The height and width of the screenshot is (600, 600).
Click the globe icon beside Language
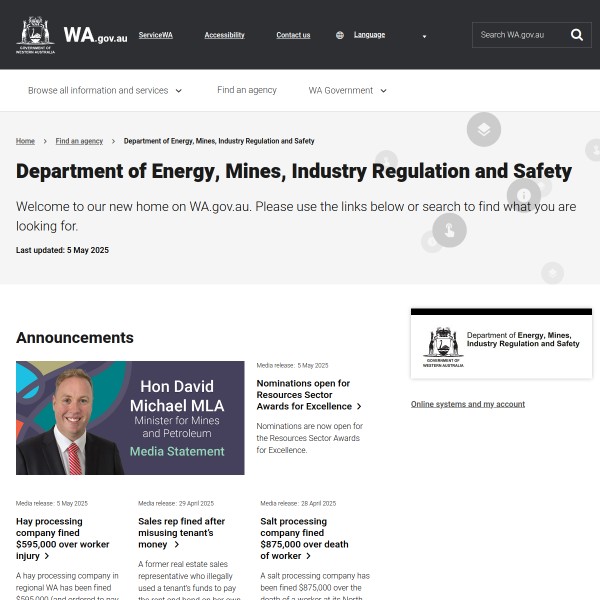pos(340,35)
